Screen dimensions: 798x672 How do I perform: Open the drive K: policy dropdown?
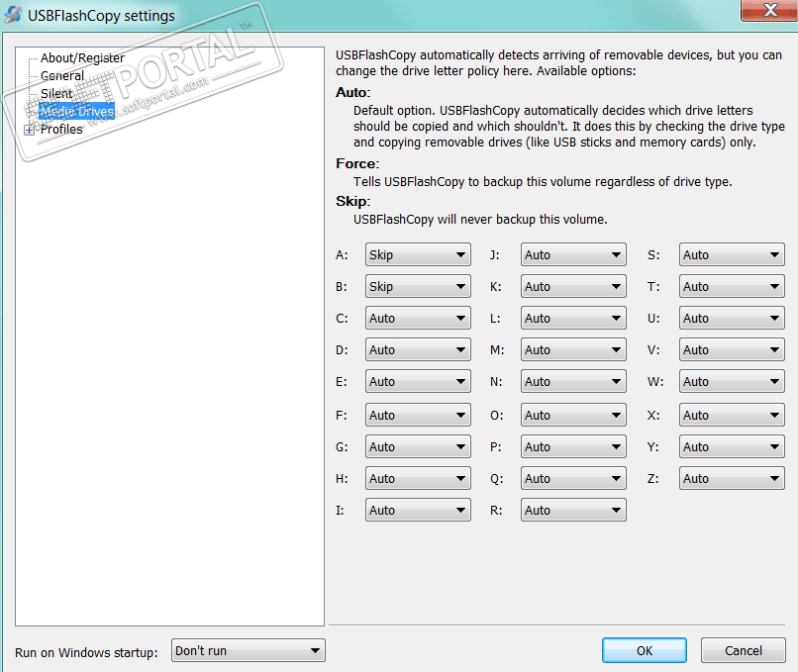[573, 286]
